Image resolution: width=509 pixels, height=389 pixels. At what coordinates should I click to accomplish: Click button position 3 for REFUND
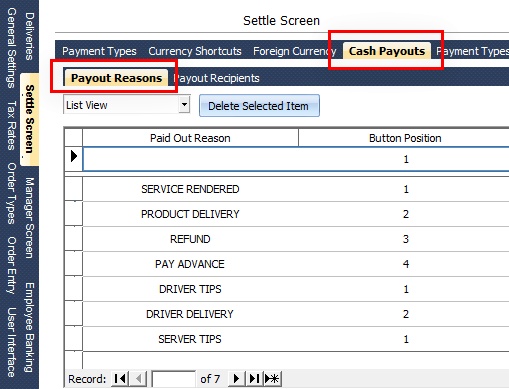405,239
